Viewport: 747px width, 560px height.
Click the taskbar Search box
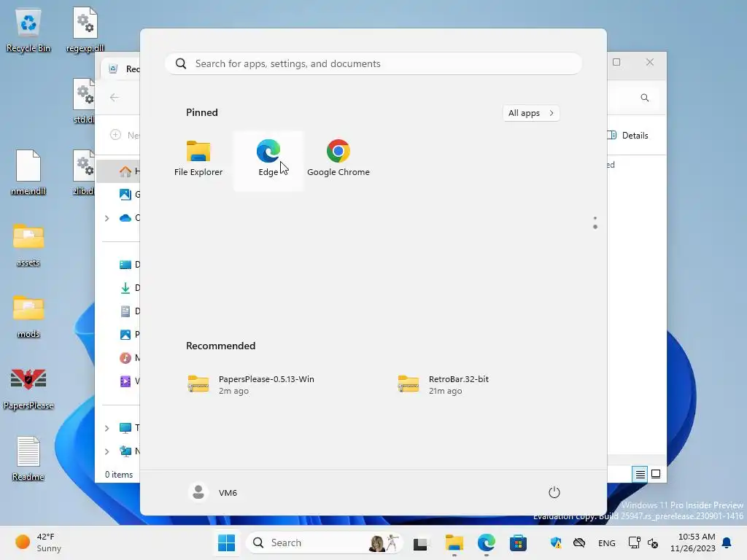pos(325,542)
